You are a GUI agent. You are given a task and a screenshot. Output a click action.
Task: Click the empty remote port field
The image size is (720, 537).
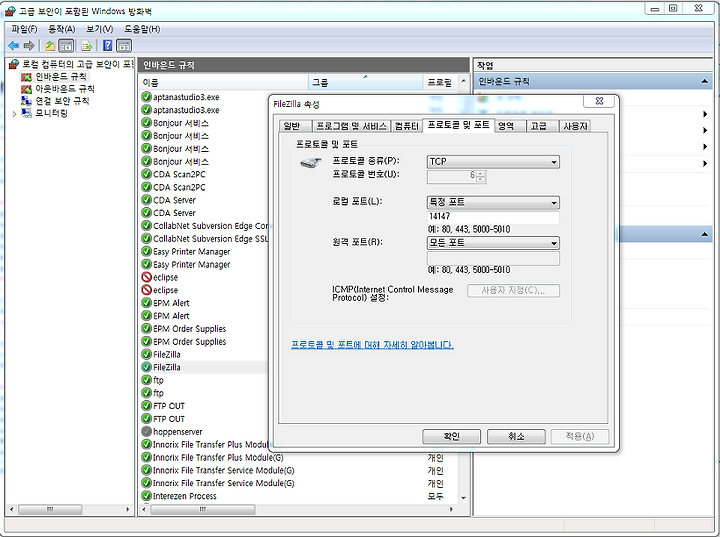(493, 258)
